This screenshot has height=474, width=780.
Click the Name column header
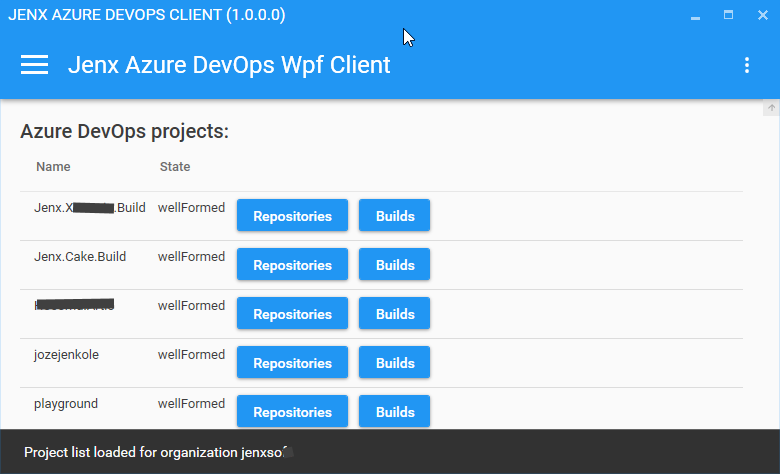click(x=53, y=167)
